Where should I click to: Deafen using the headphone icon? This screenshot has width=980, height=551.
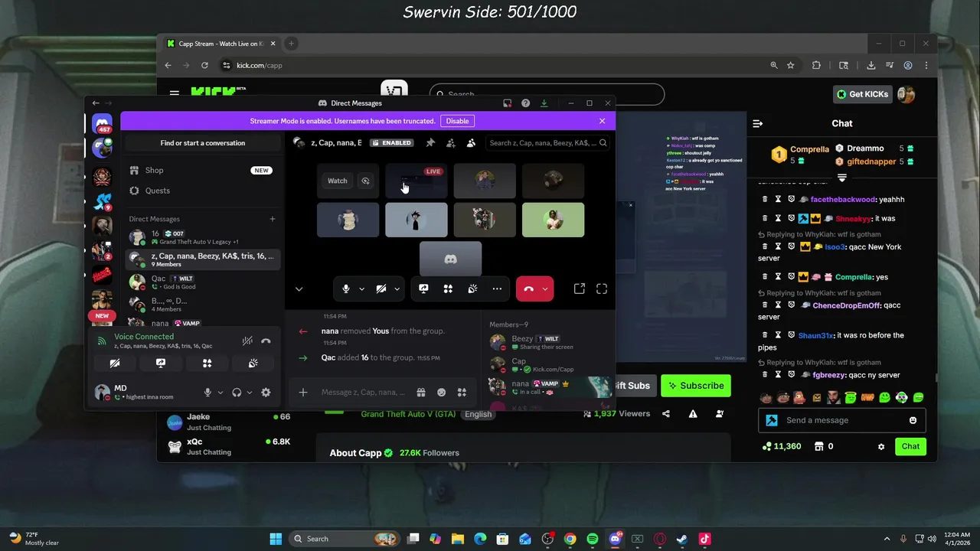pos(237,393)
